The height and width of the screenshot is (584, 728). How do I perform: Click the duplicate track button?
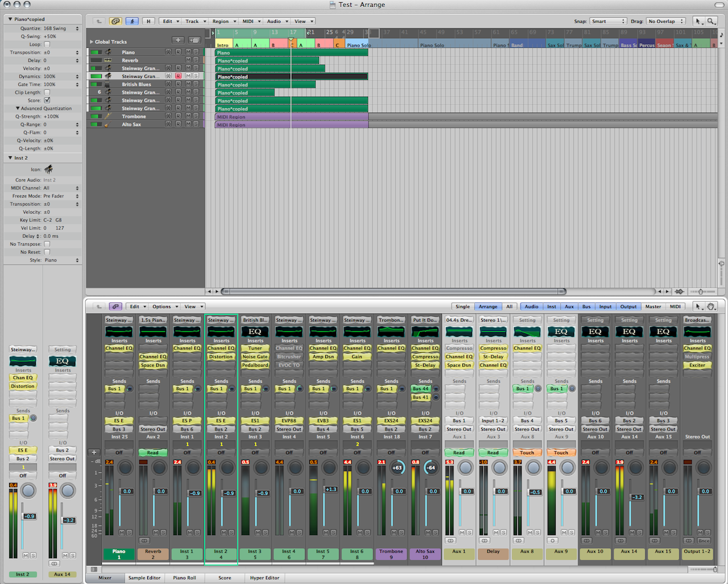pos(194,40)
